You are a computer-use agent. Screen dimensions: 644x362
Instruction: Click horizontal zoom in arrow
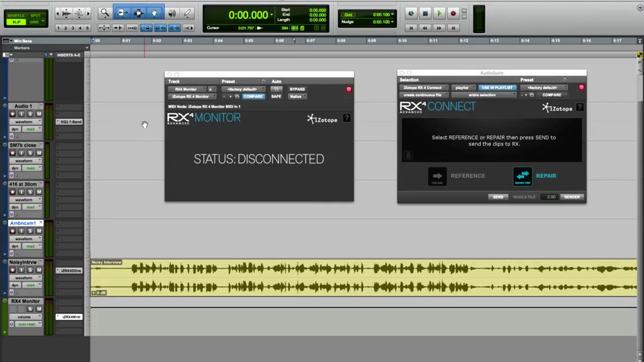[89, 14]
